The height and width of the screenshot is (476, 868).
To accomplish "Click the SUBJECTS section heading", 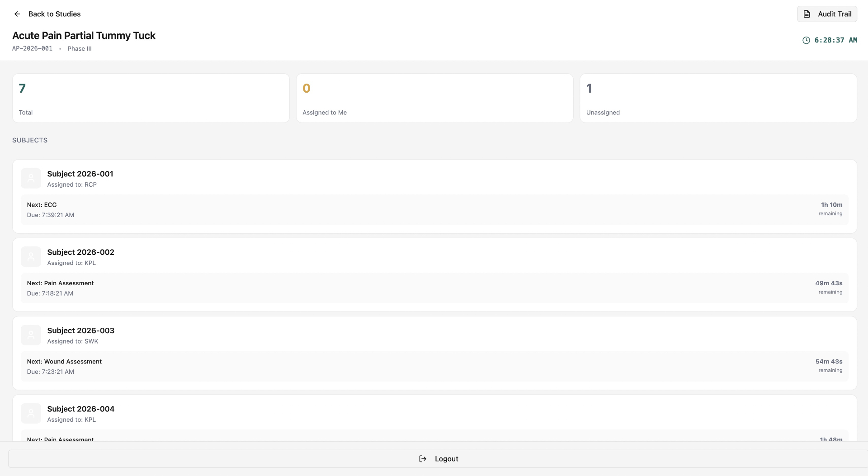I will point(30,140).
